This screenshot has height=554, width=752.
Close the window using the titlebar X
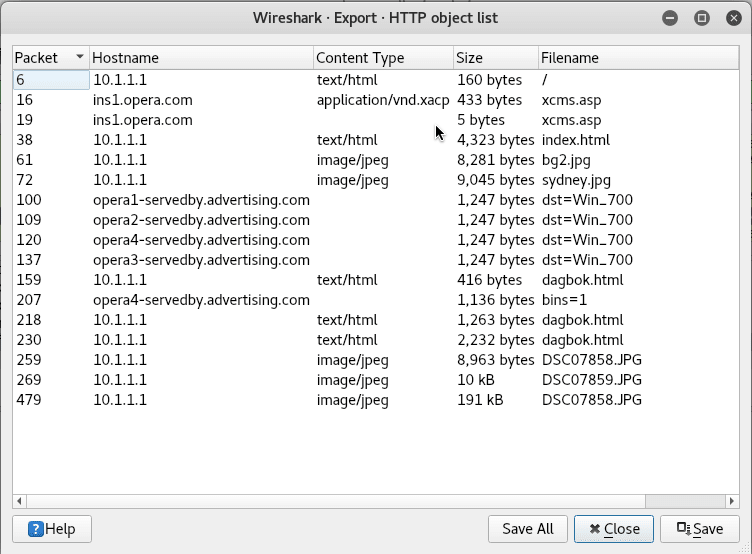tap(734, 18)
